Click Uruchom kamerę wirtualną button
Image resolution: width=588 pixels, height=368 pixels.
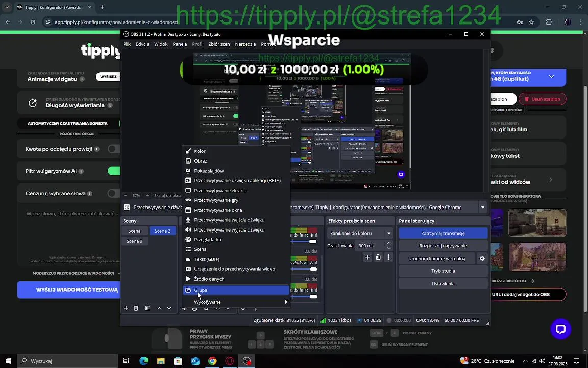click(x=437, y=258)
